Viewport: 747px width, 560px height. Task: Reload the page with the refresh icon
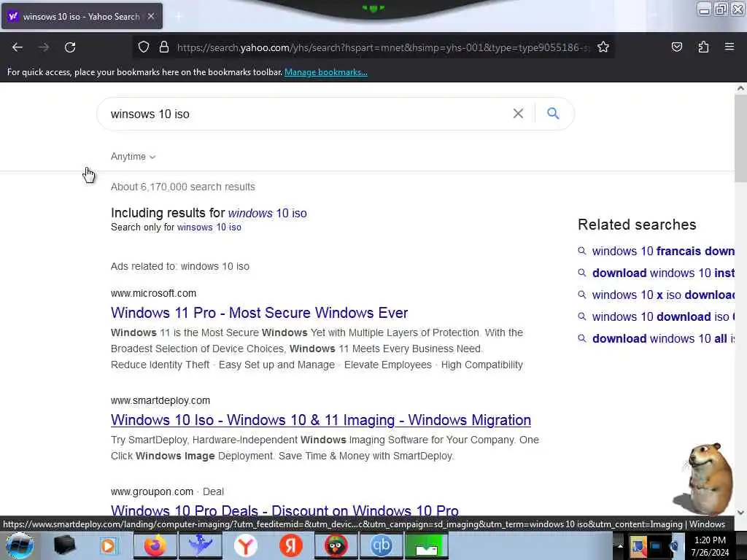(x=70, y=47)
